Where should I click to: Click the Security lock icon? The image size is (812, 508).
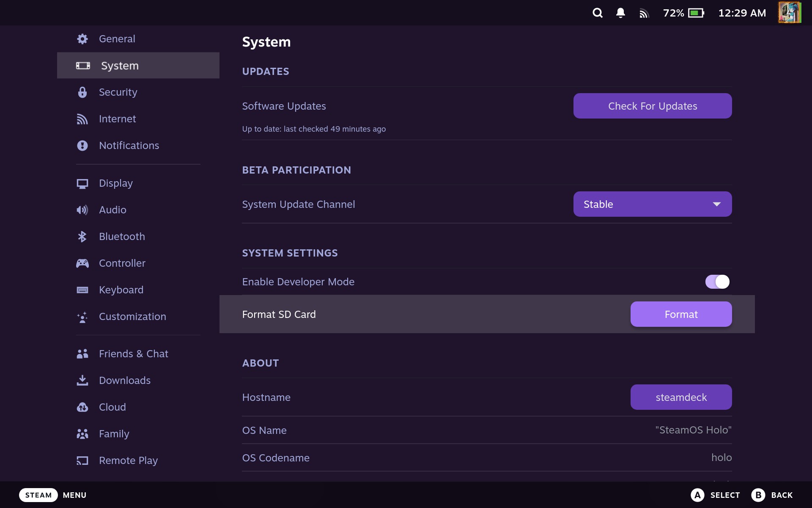point(82,92)
